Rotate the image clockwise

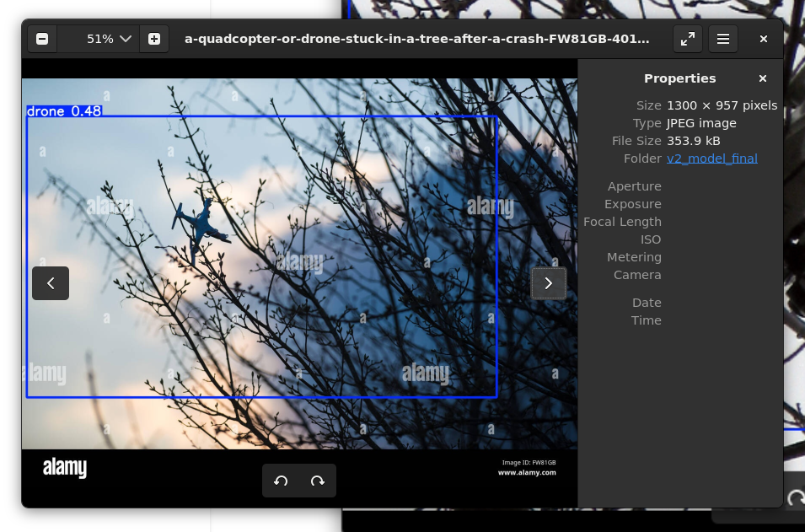click(x=318, y=481)
